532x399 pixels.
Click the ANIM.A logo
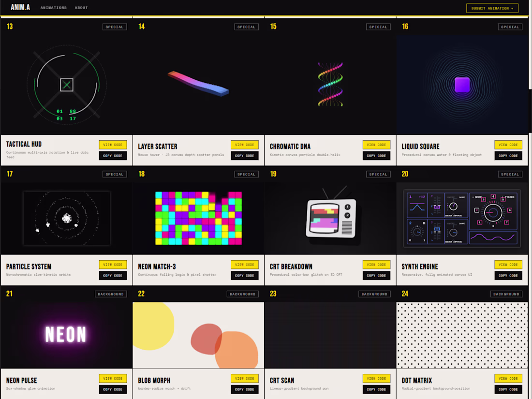coord(20,7)
